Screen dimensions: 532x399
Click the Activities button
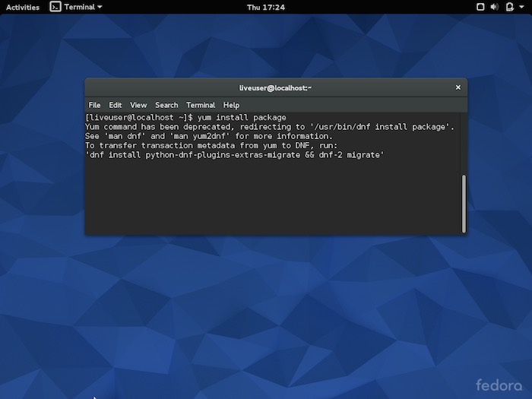pyautogui.click(x=23, y=7)
